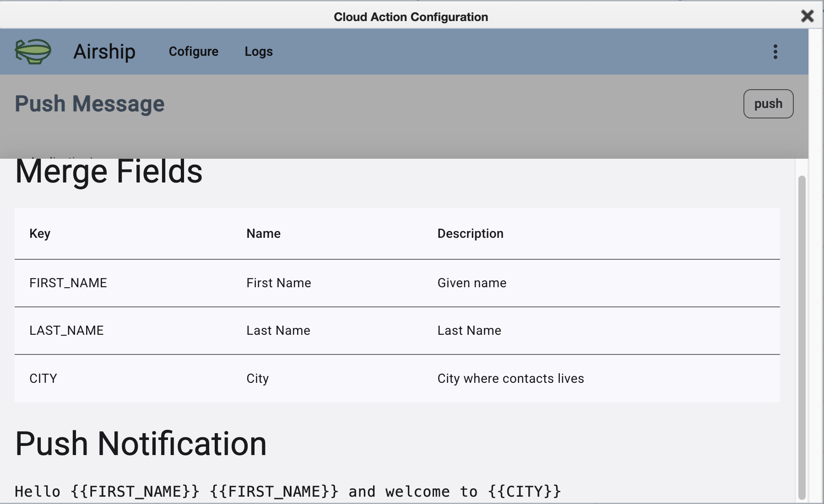The image size is (824, 504).
Task: Click the 'First Name' cell in the table
Action: click(x=278, y=283)
